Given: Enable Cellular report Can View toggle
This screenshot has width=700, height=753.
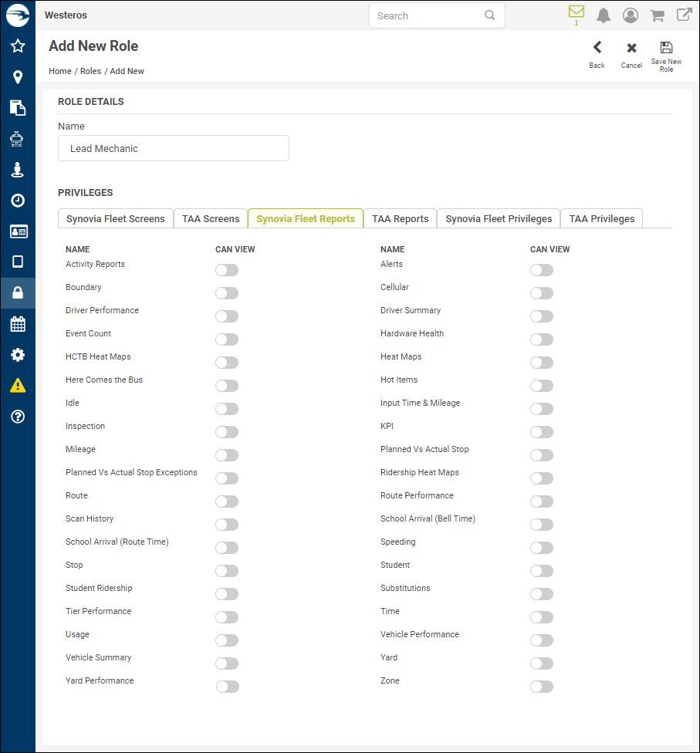Looking at the screenshot, I should 542,293.
